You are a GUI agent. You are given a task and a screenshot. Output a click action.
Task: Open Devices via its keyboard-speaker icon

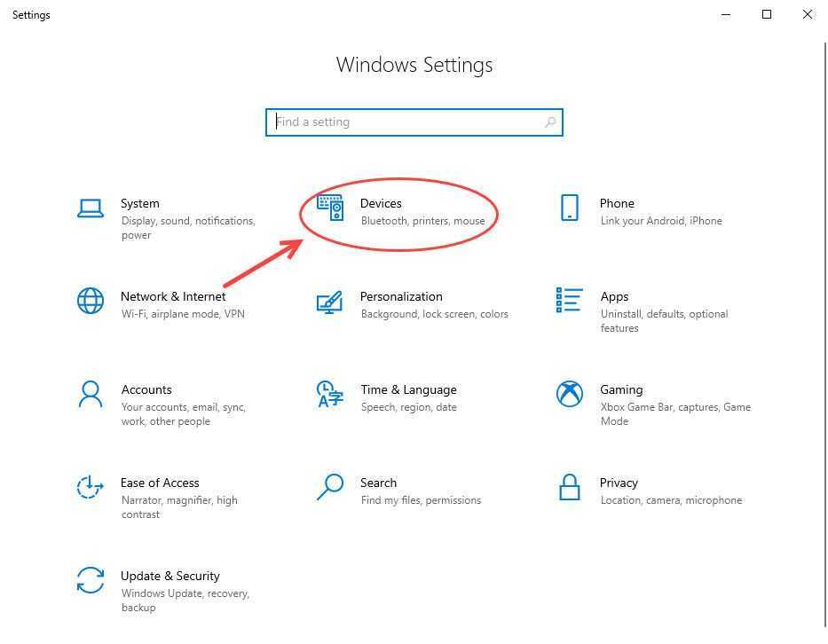tap(330, 208)
